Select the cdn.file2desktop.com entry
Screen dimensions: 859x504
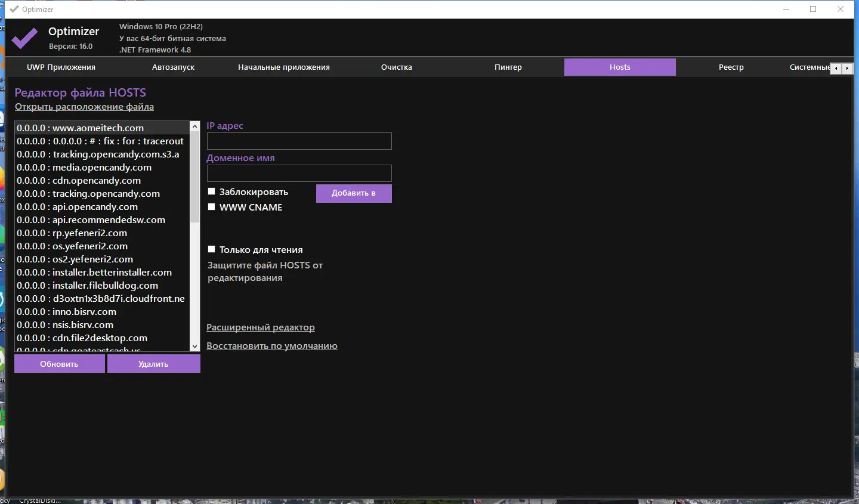(x=102, y=338)
